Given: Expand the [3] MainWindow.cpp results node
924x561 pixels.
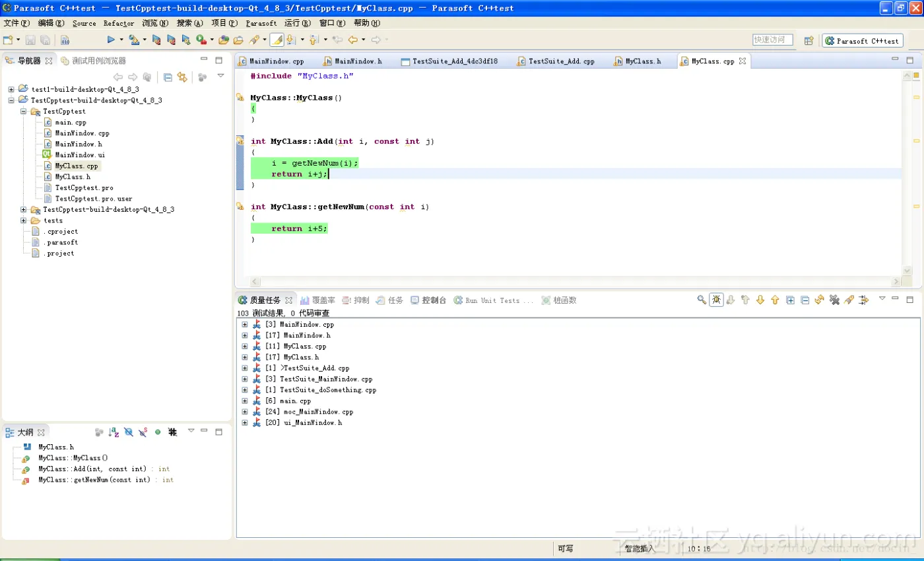Looking at the screenshot, I should coord(244,325).
